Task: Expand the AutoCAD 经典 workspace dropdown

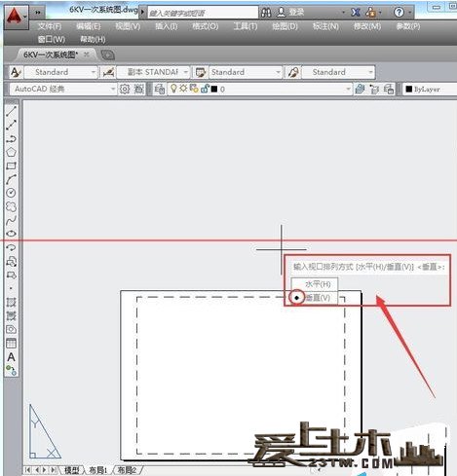Action: pos(113,89)
